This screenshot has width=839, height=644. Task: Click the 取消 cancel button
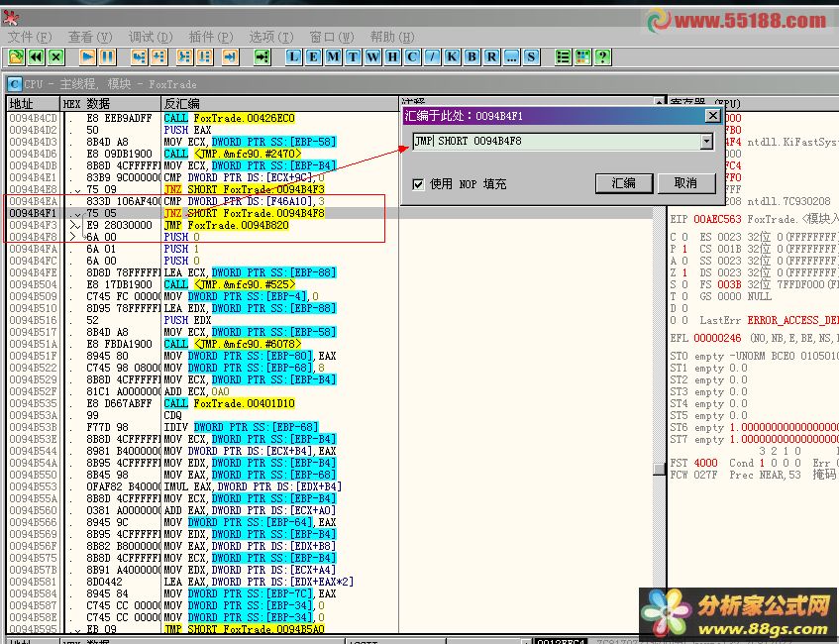tap(686, 183)
